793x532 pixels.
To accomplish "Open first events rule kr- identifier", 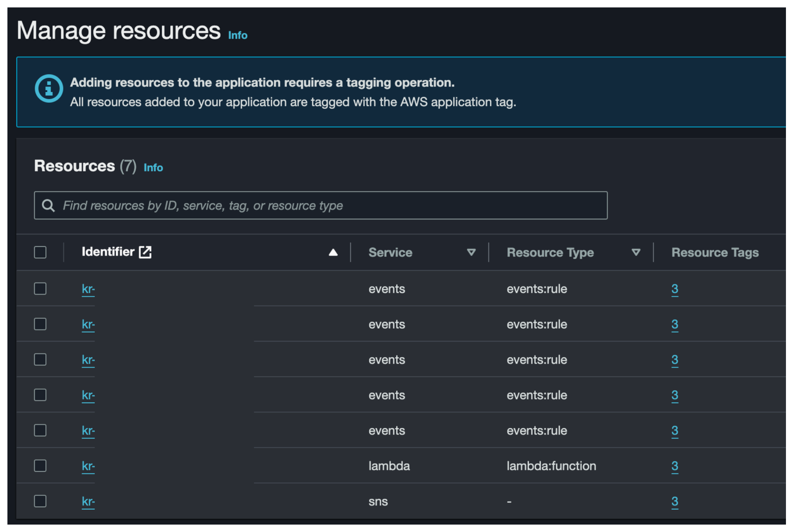I will point(88,289).
